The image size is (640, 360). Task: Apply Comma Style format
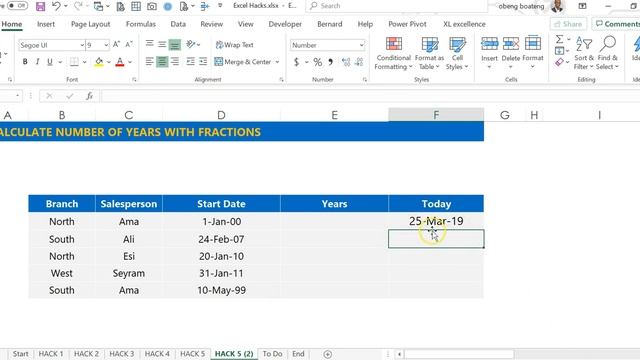tap(330, 62)
